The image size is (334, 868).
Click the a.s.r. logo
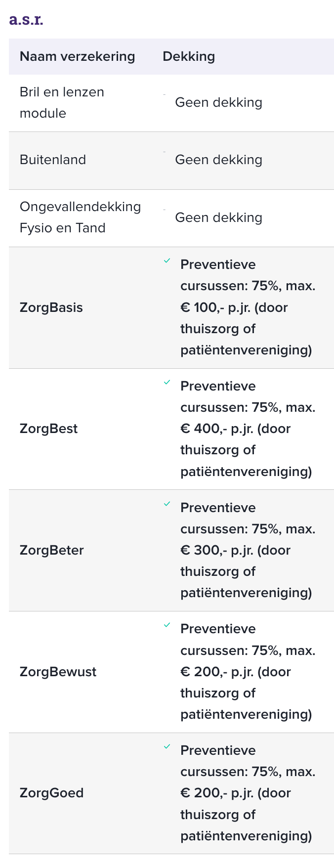(x=26, y=20)
